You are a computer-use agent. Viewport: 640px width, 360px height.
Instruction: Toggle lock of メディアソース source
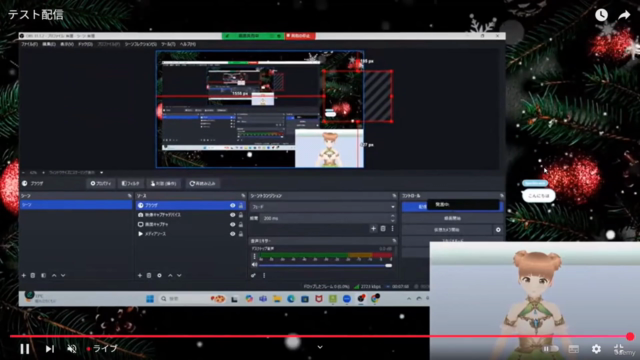[x=241, y=234]
